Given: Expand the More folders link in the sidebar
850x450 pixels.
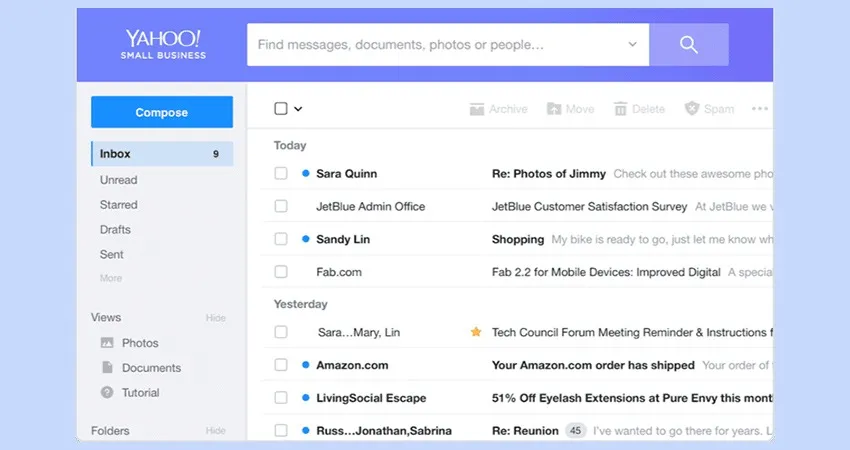Looking at the screenshot, I should pos(111,278).
